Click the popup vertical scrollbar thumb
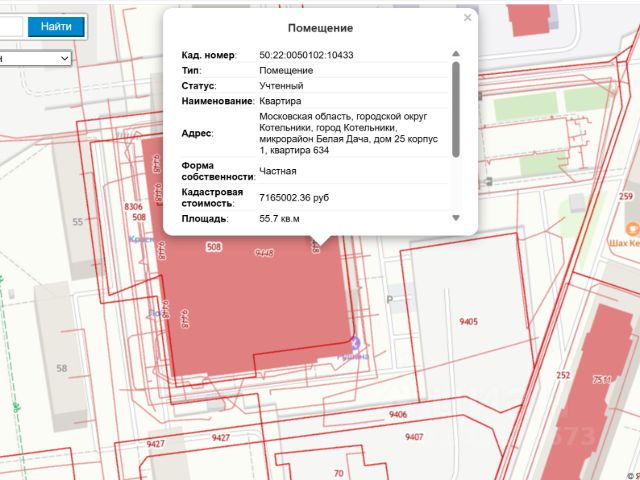 (x=456, y=109)
